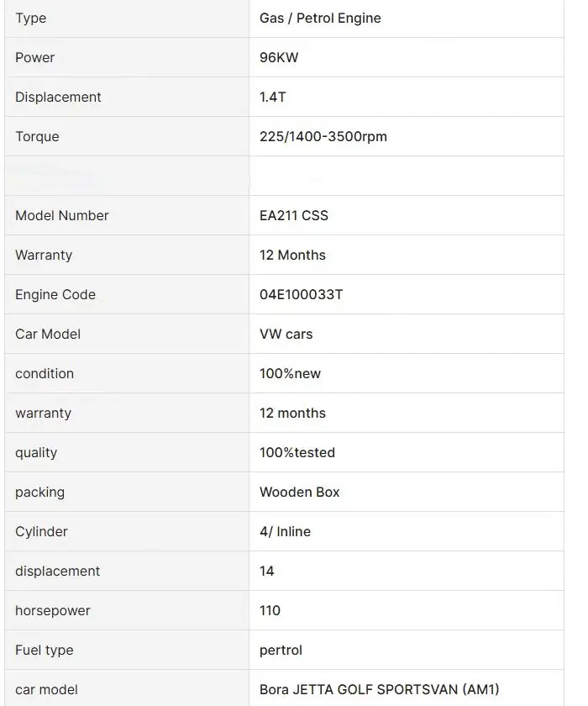Click the lowercase displacement value 14
The width and height of the screenshot is (588, 706).
267,571
